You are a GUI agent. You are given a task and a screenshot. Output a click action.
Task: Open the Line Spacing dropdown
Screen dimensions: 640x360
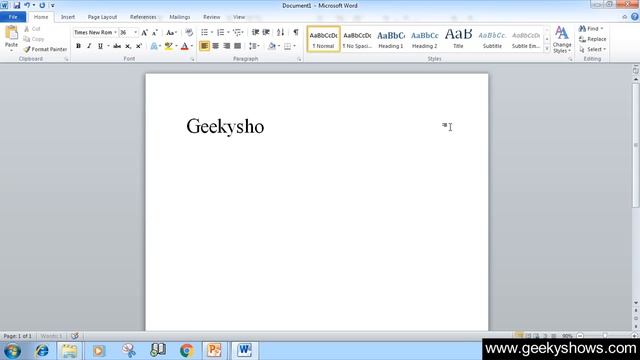tap(254, 46)
